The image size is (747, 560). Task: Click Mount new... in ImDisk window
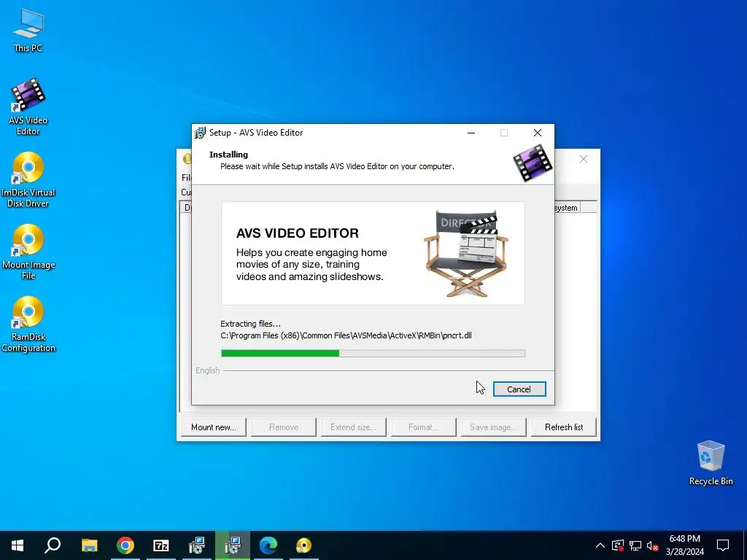pos(214,427)
